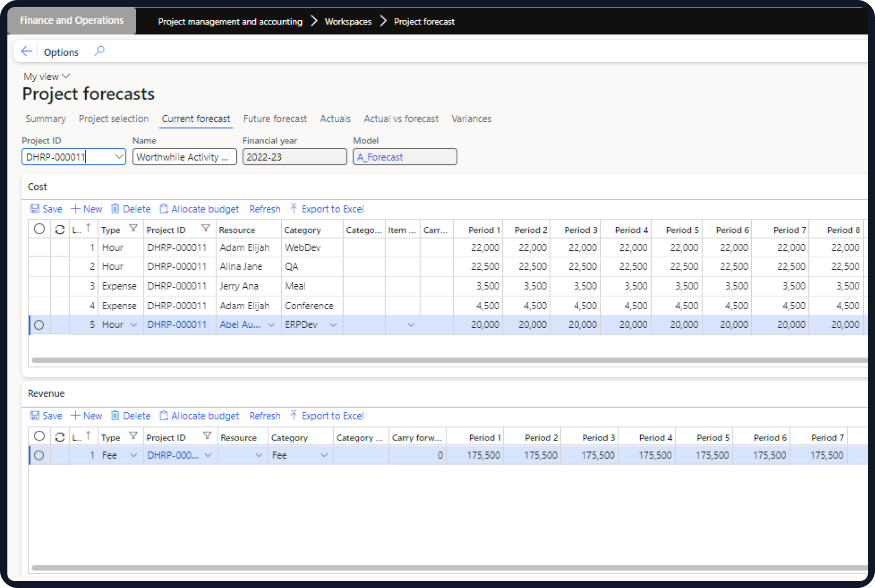Click the Export to Excel icon under Cost
This screenshot has height=588, width=875.
pyautogui.click(x=294, y=209)
